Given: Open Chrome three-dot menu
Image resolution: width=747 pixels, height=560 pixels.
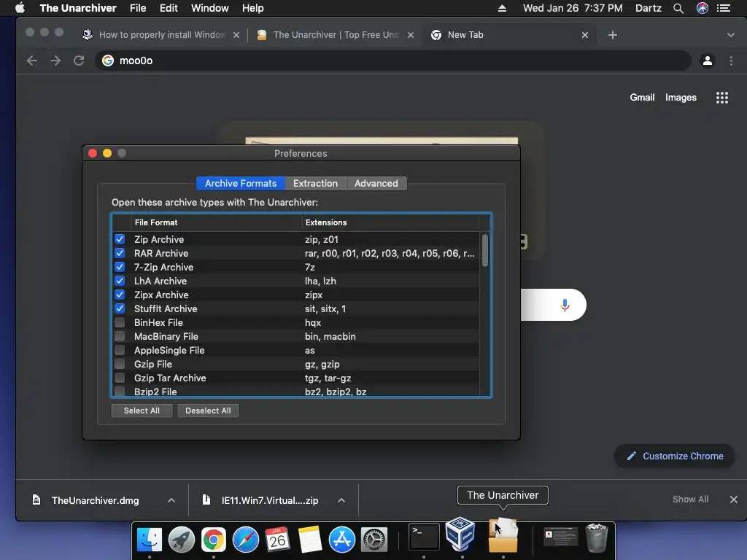Looking at the screenshot, I should [731, 61].
